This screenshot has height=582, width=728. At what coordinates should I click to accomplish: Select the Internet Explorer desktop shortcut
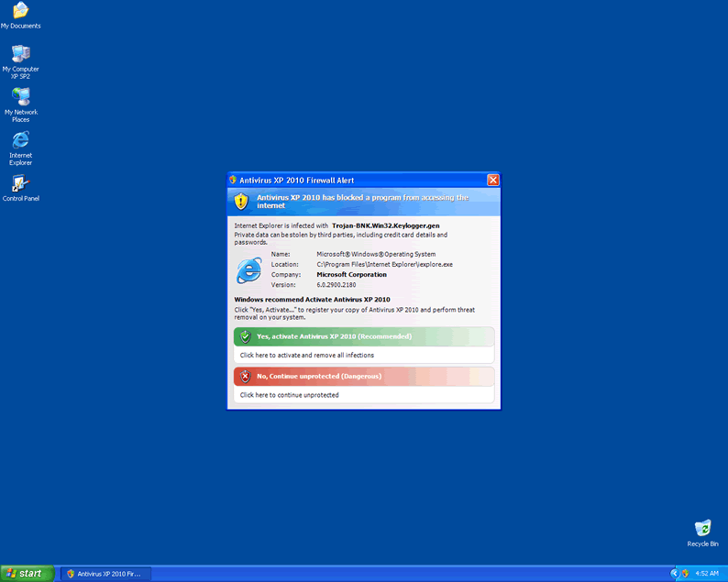[20, 140]
